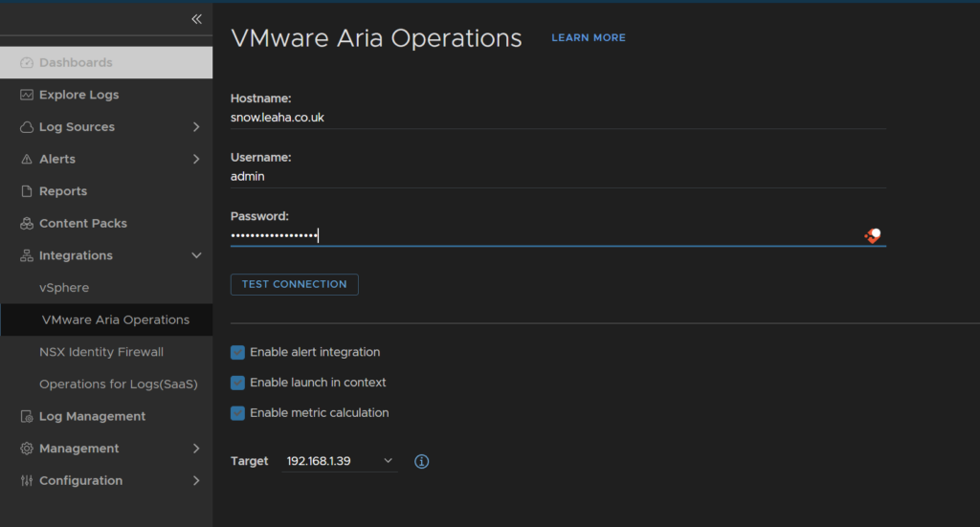Image resolution: width=980 pixels, height=527 pixels.
Task: Click the password manager icon in Password field
Action: 873,235
